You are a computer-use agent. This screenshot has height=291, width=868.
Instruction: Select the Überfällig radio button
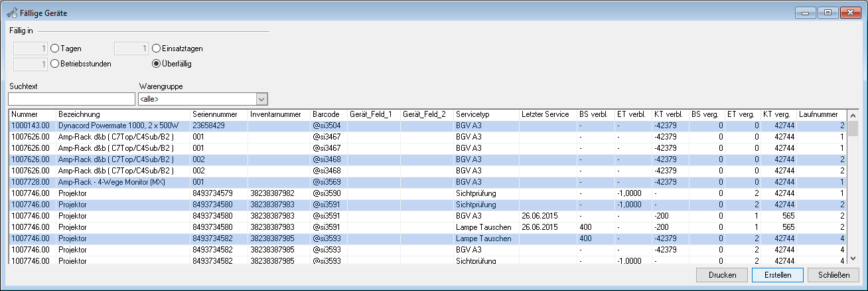[x=157, y=64]
